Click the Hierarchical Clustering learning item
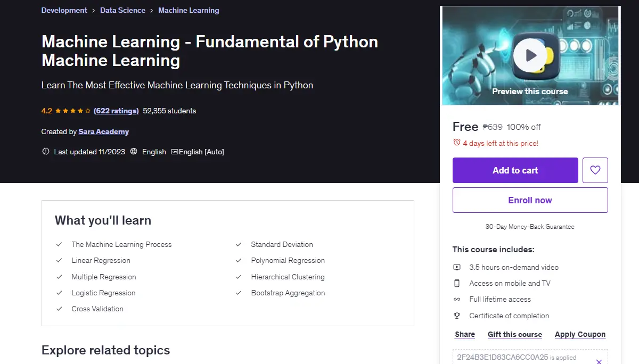This screenshot has width=639, height=364. [288, 277]
